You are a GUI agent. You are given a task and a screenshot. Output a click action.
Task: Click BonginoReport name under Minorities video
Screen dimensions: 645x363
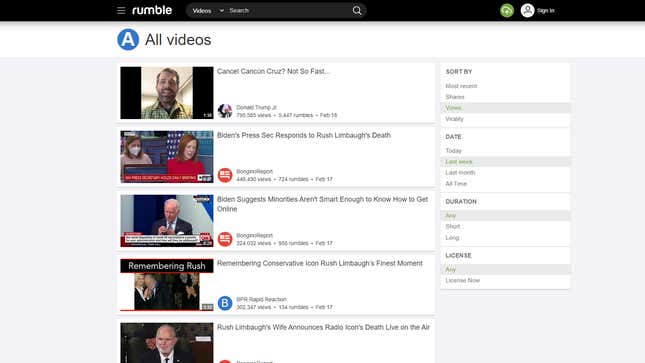click(x=254, y=235)
